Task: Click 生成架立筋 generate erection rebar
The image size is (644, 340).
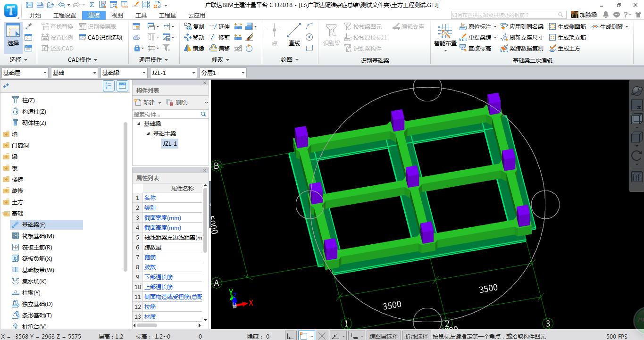Action: (567, 37)
